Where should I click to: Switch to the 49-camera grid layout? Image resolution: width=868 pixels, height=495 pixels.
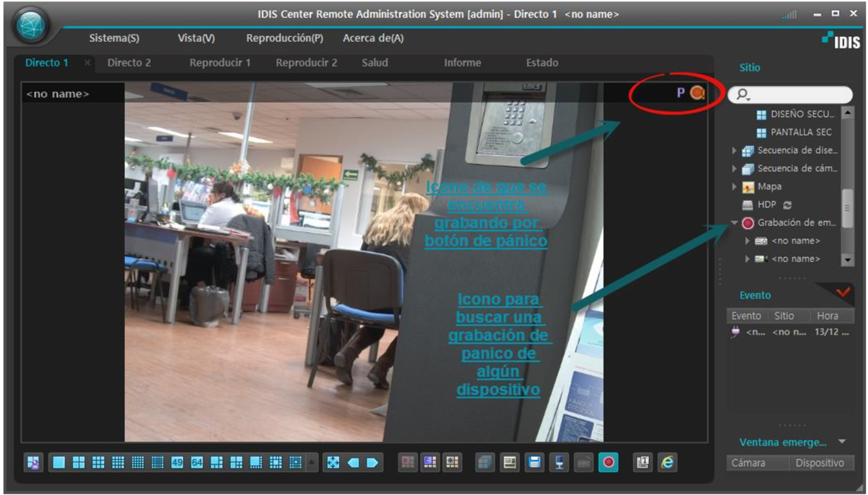coord(177,462)
